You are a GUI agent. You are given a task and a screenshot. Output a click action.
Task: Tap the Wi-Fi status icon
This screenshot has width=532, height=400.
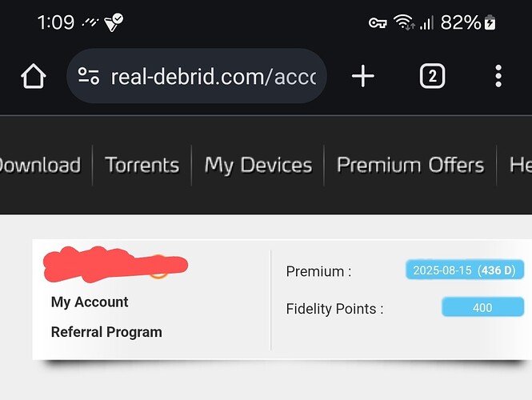pyautogui.click(x=404, y=22)
